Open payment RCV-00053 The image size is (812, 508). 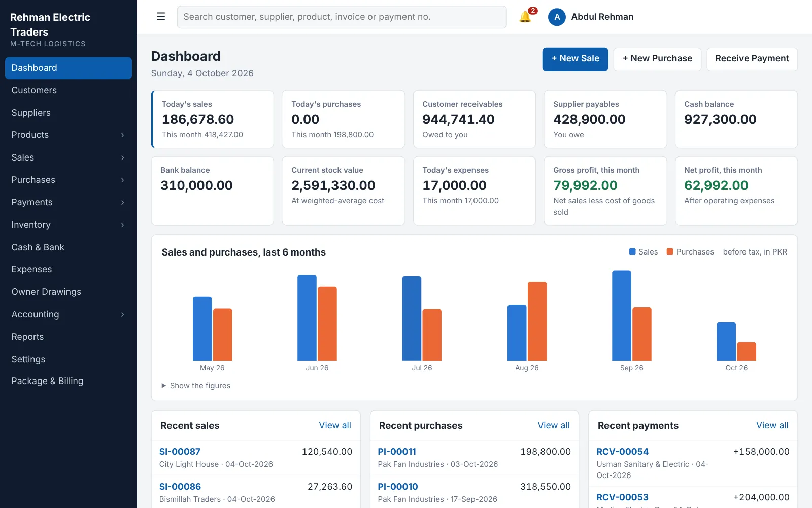[622, 497]
